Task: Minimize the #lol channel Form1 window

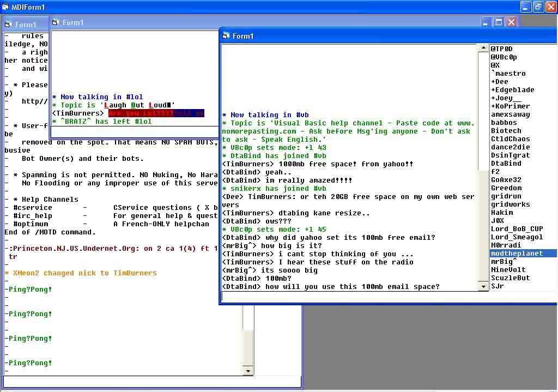Action: [x=487, y=22]
